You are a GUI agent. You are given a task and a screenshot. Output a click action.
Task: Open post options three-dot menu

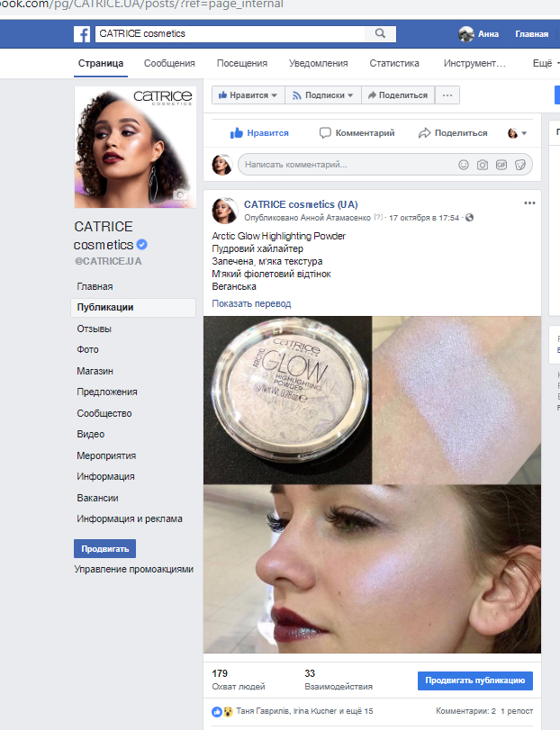point(529,203)
